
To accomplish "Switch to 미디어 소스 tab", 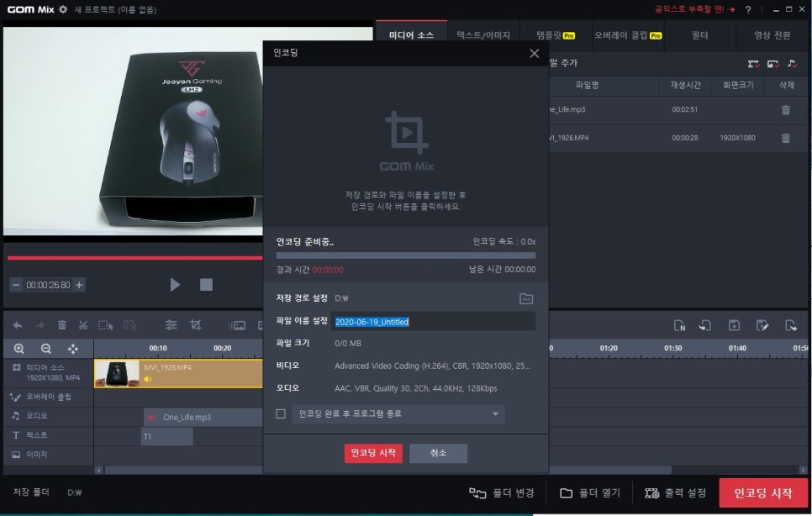I will point(411,35).
